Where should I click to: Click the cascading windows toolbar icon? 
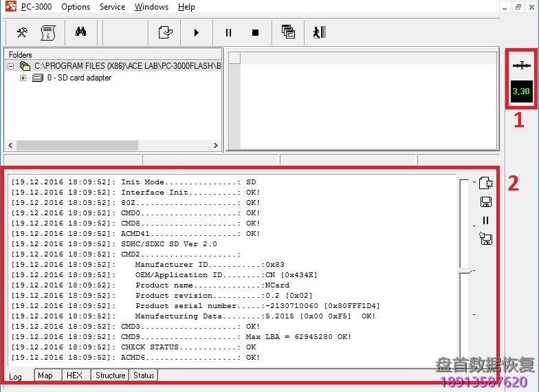coord(288,32)
